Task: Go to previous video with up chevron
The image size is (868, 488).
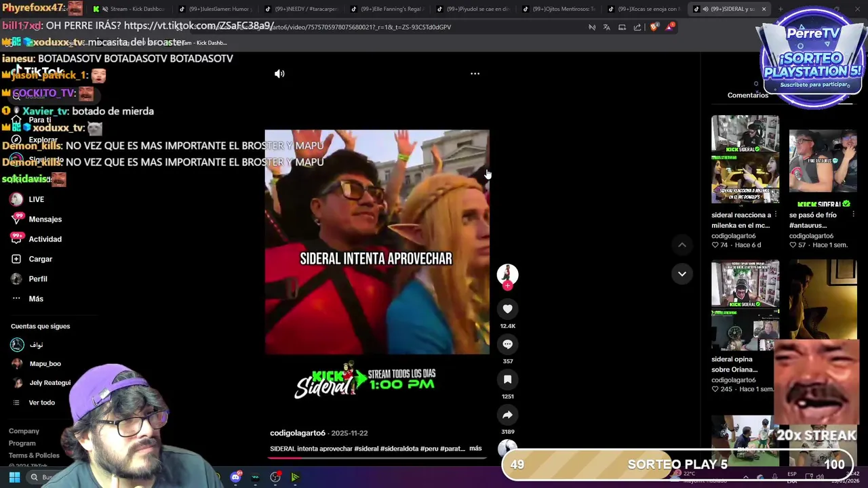Action: [682, 245]
